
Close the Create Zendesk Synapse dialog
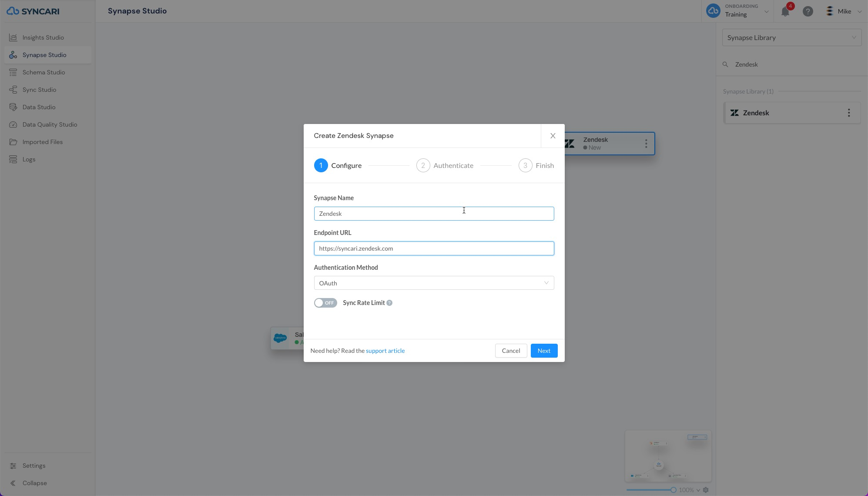coord(553,136)
